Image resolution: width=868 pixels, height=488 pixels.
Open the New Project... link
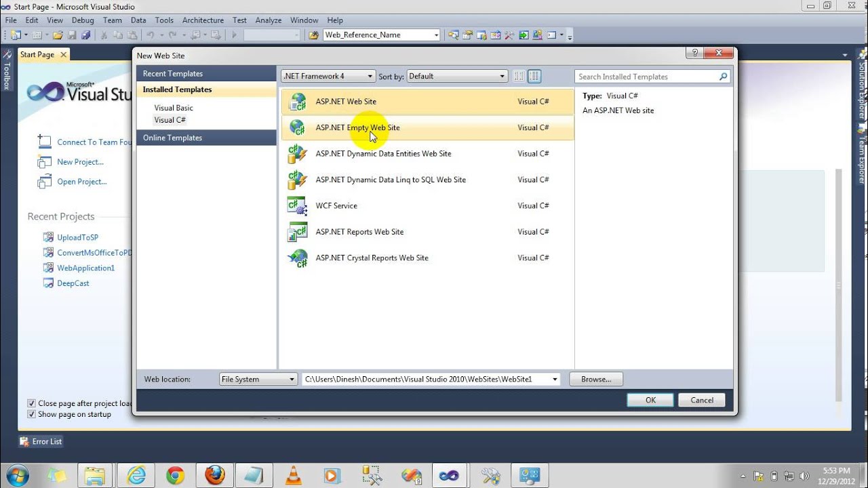click(80, 162)
